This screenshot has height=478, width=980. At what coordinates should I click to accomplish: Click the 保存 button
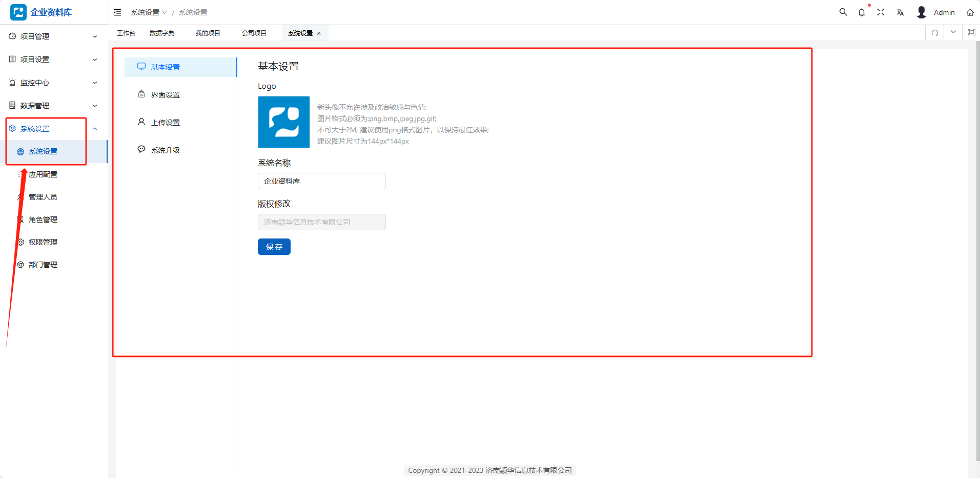pos(274,247)
